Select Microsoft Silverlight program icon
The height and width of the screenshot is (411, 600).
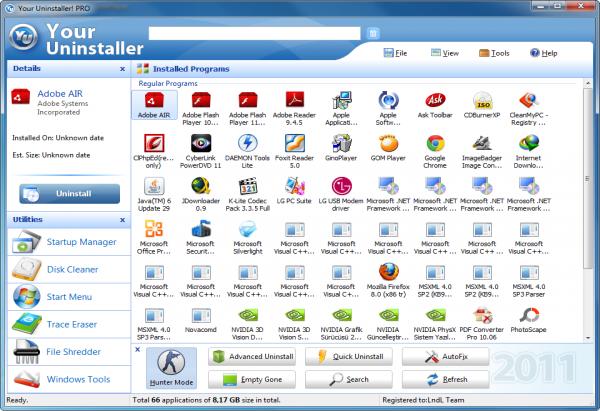[248, 237]
